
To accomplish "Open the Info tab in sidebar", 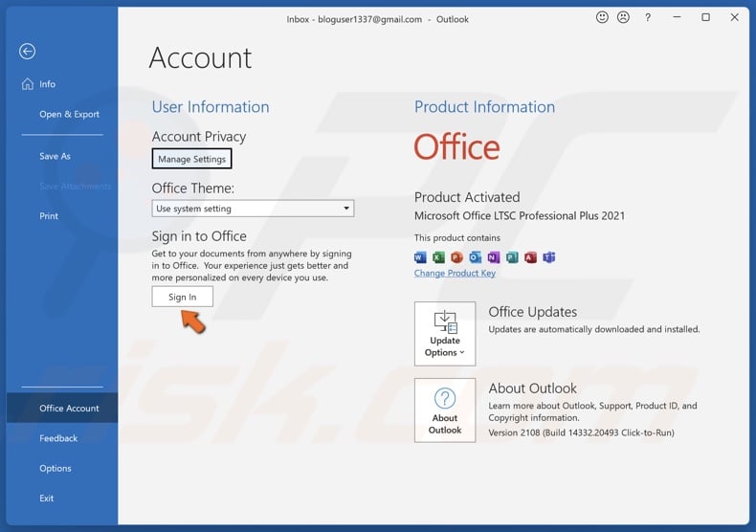I will coord(47,84).
